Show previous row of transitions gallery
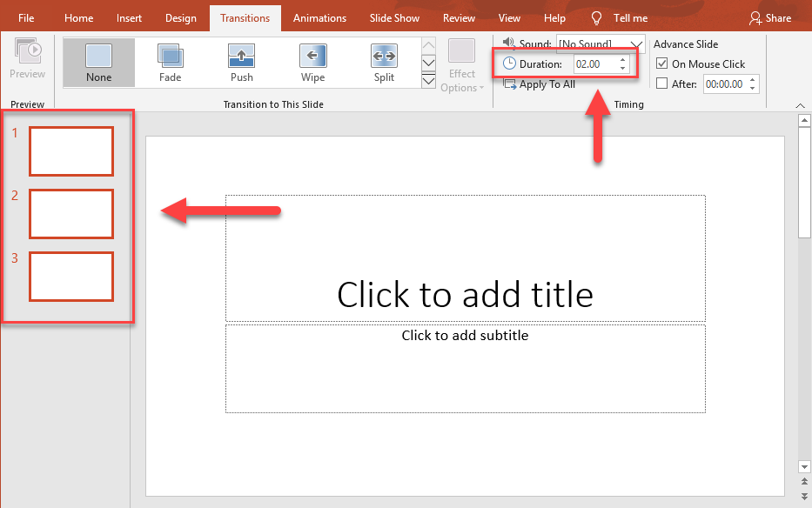This screenshot has width=812, height=508. (429, 45)
